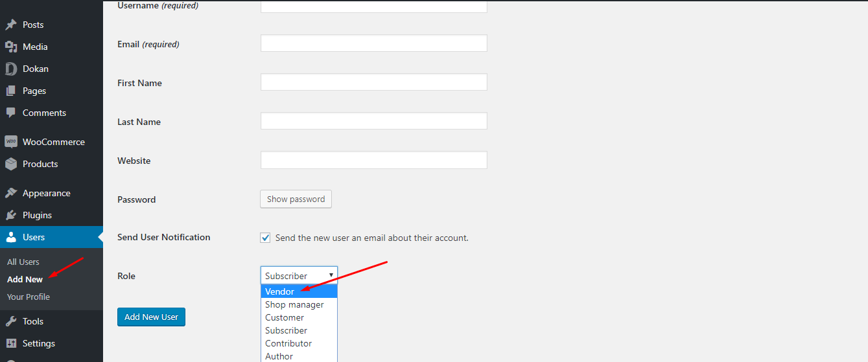The width and height of the screenshot is (868, 362).
Task: Open the Tools wrench icon
Action: 11,321
